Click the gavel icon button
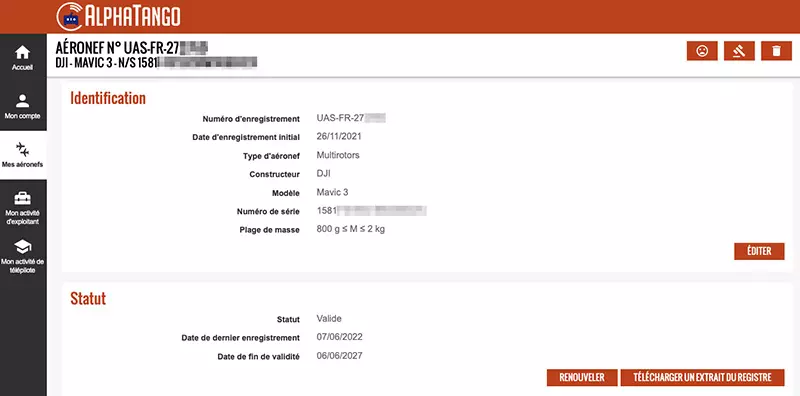The width and height of the screenshot is (800, 396). pos(739,51)
